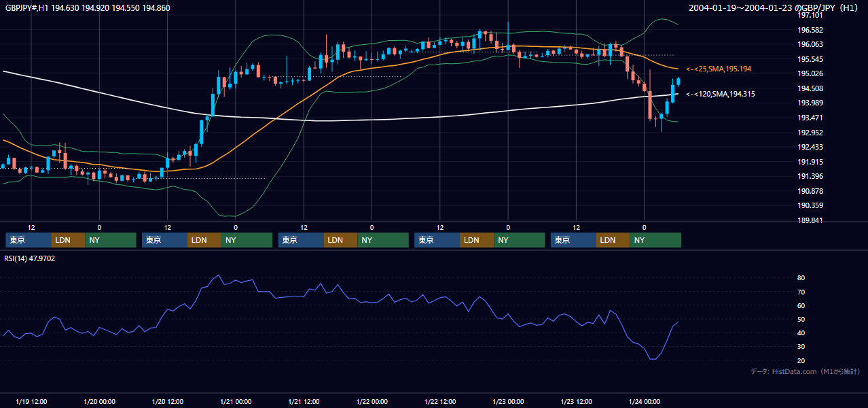Image resolution: width=868 pixels, height=408 pixels.
Task: Click price axis label 194.508
Action: click(x=811, y=88)
